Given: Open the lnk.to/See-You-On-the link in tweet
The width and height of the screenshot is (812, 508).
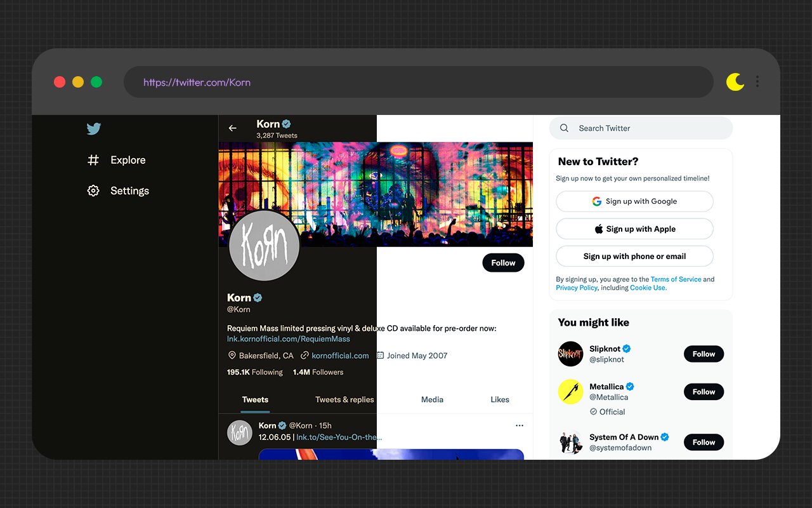Looking at the screenshot, I should [339, 438].
